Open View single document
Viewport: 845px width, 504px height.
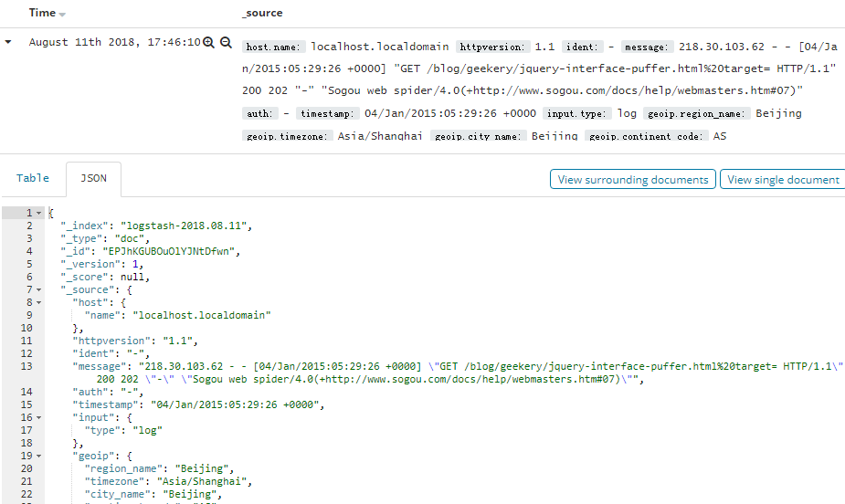tap(782, 180)
